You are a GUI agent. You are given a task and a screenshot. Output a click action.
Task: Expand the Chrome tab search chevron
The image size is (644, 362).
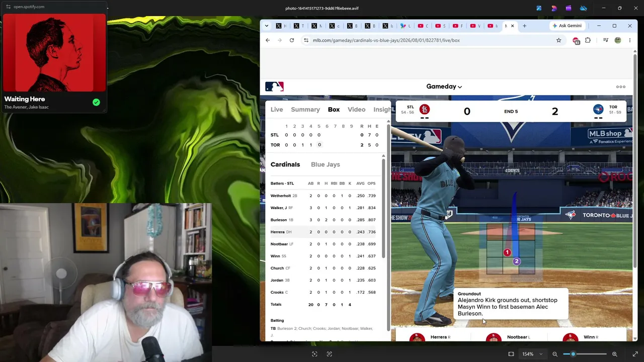tap(267, 26)
